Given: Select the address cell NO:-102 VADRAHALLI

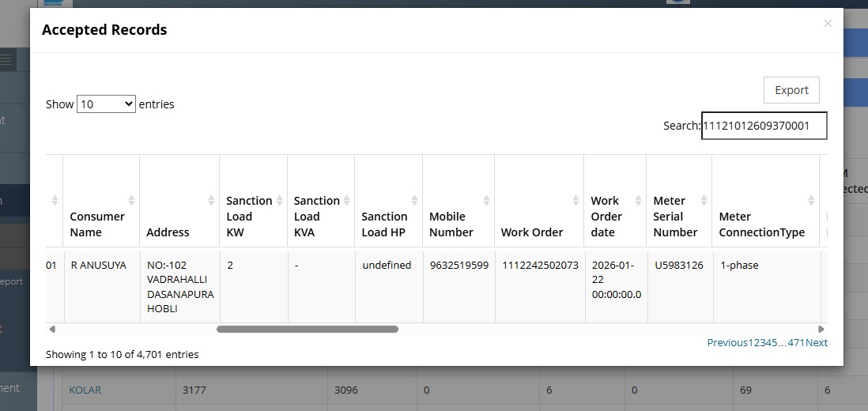Looking at the screenshot, I should coord(180,287).
